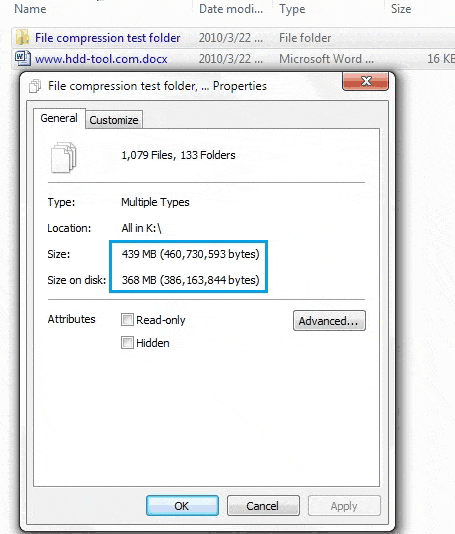Viewport: 455px width, 534px height.
Task: Select the www.hdd-tool.com.docx file name
Action: (x=101, y=59)
